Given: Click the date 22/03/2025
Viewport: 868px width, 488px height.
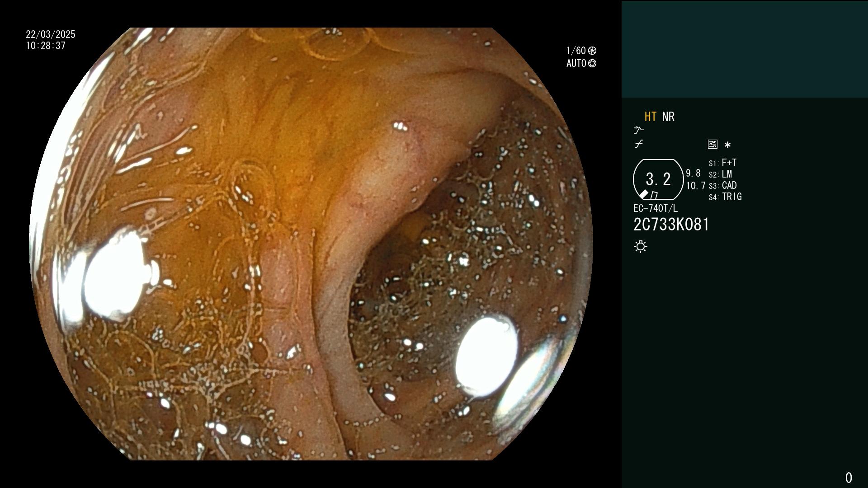Looking at the screenshot, I should tap(51, 34).
